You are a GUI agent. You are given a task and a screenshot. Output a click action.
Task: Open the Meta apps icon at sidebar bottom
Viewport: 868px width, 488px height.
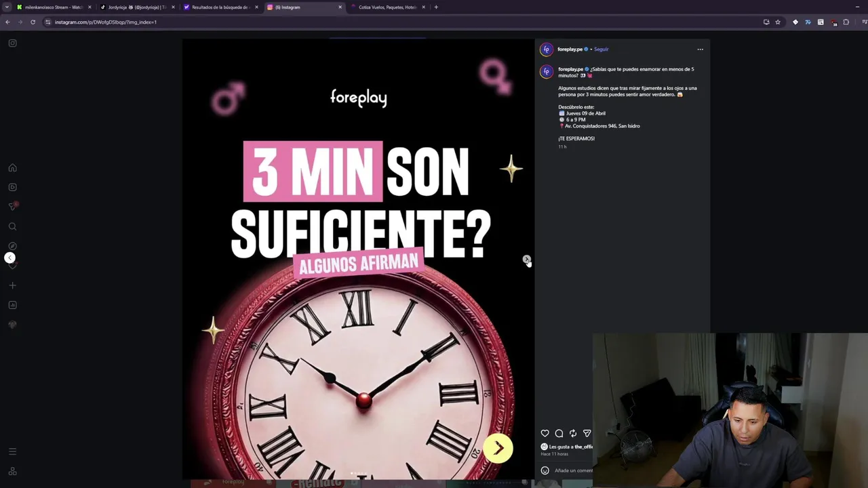click(12, 471)
